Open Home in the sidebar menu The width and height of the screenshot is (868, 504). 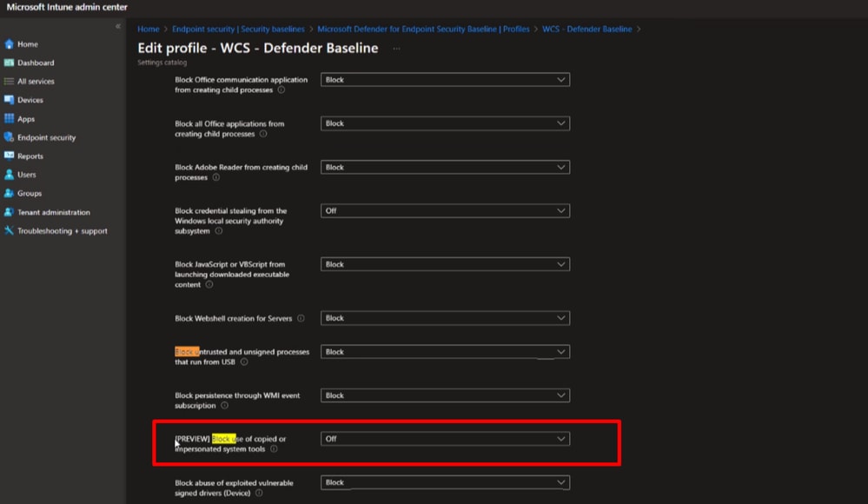pyautogui.click(x=28, y=44)
